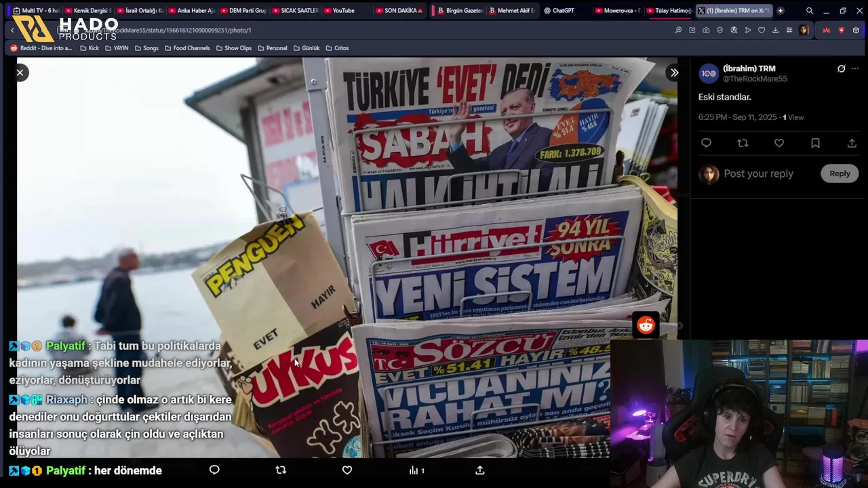
Task: Click the newspaper stand photo
Action: pos(347,258)
